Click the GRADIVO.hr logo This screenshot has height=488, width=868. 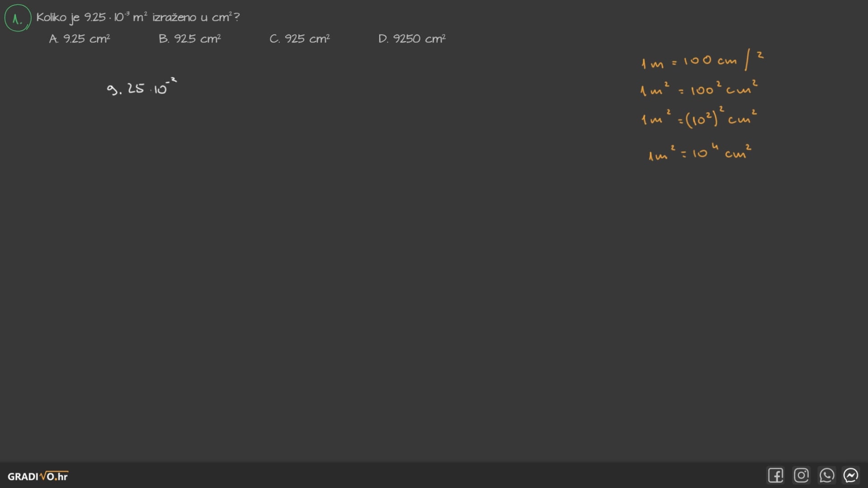pos(38,476)
